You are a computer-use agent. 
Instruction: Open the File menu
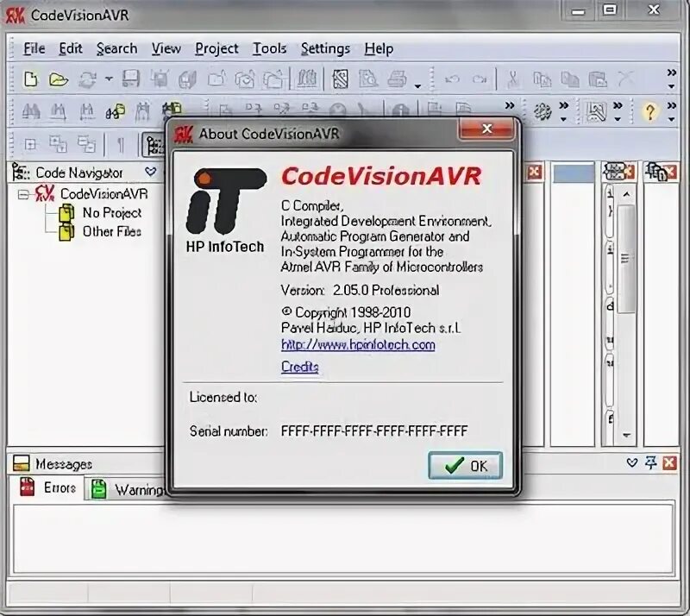34,48
